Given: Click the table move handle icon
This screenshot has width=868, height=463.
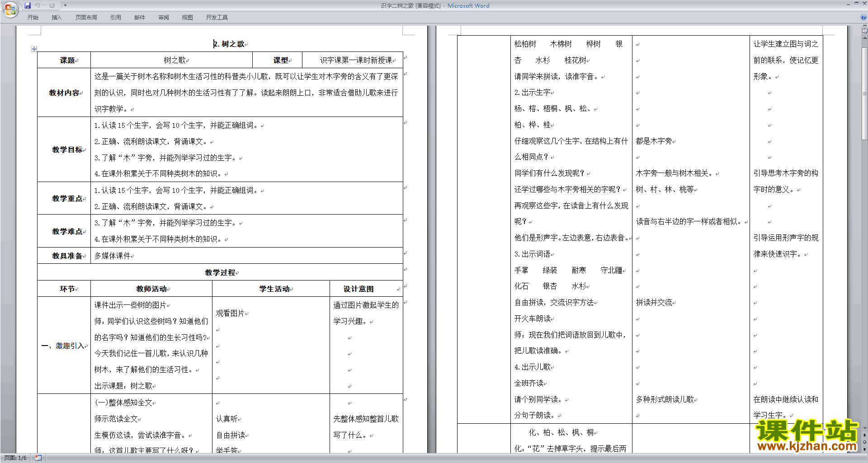Looking at the screenshot, I should pyautogui.click(x=34, y=49).
